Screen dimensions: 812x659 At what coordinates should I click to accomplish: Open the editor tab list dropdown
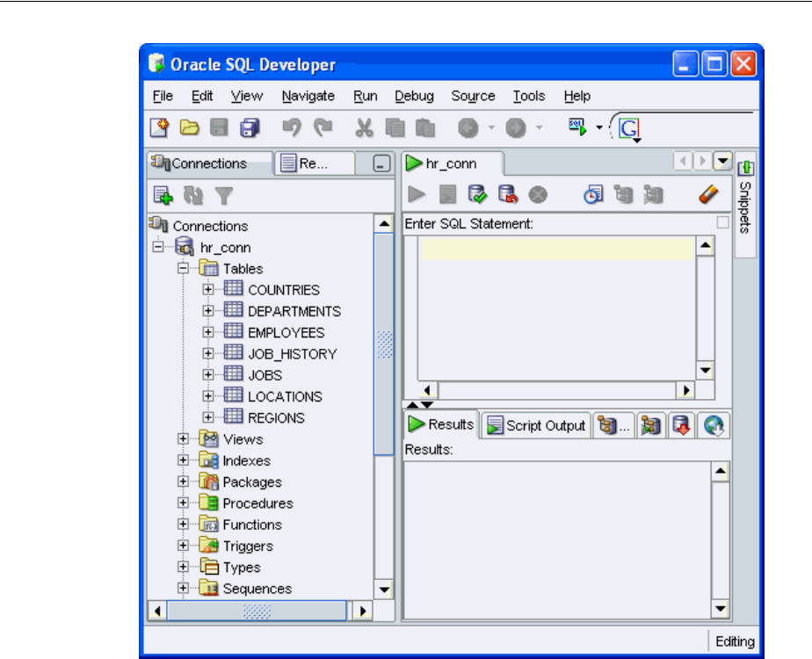point(722,161)
